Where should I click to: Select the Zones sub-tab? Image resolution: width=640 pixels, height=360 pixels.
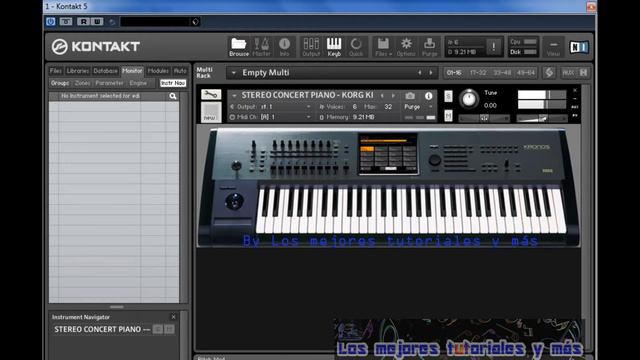click(82, 83)
